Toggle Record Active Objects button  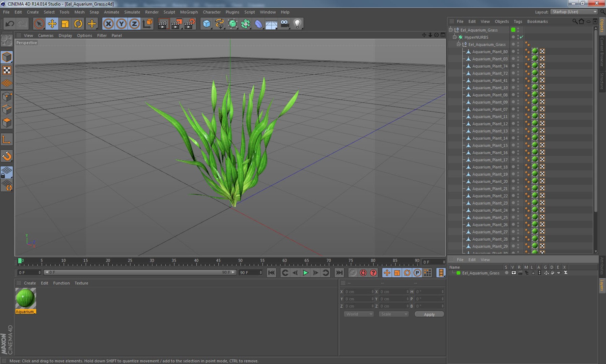(353, 273)
